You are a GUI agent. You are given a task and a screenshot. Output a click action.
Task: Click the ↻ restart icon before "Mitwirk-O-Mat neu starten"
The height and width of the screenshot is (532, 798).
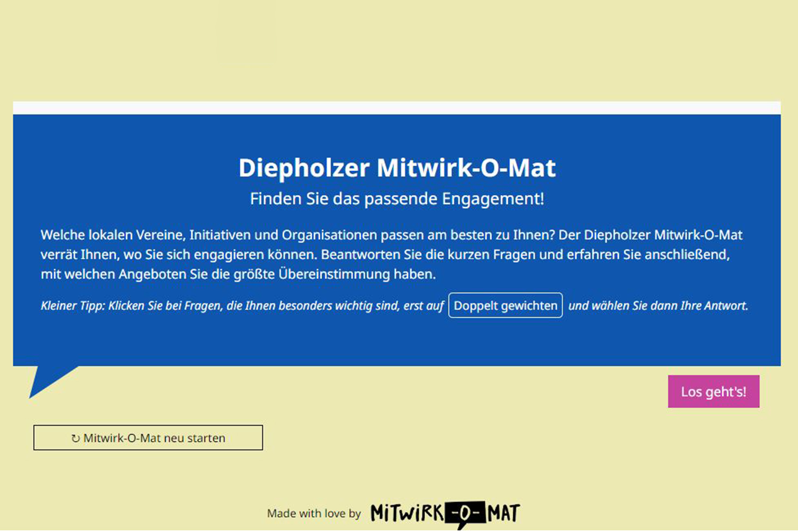pos(76,437)
